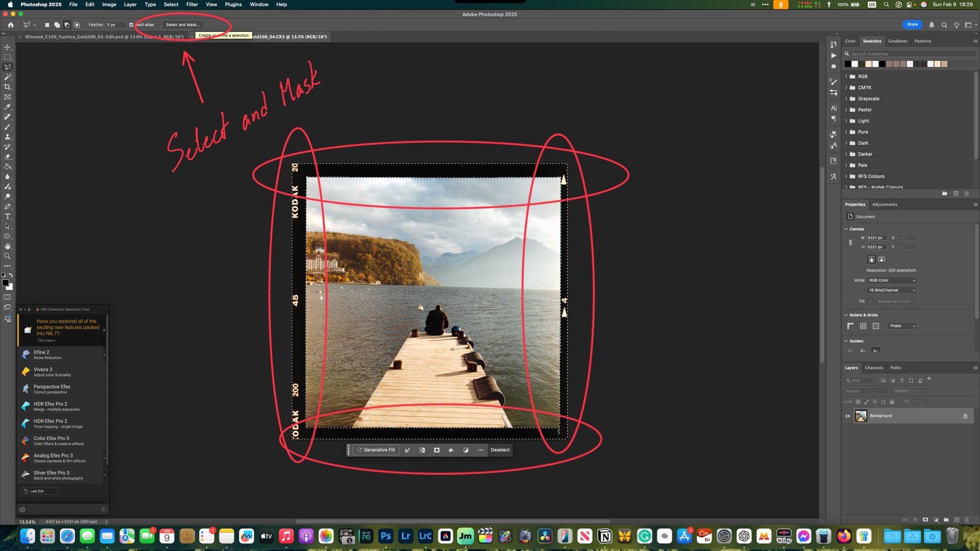The width and height of the screenshot is (980, 551).
Task: Choose New selection mode icon
Action: tap(47, 24)
